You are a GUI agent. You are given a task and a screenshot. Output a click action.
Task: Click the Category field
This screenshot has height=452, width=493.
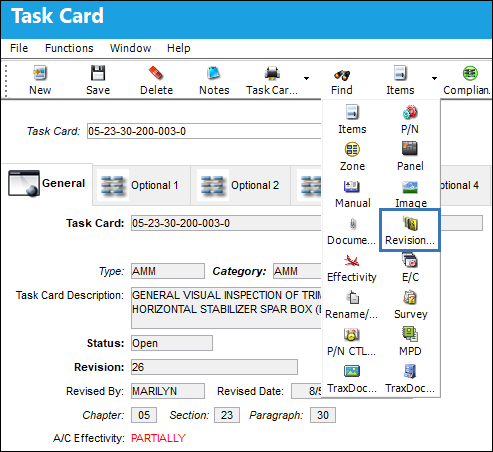(x=297, y=271)
